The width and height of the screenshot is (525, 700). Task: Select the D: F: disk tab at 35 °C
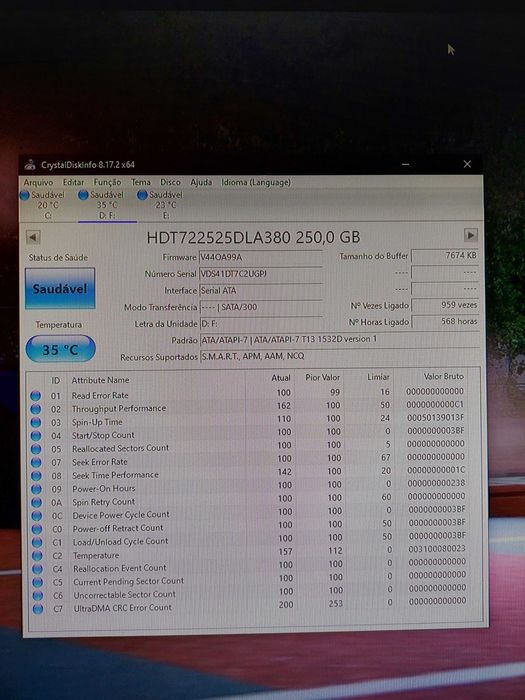107,205
